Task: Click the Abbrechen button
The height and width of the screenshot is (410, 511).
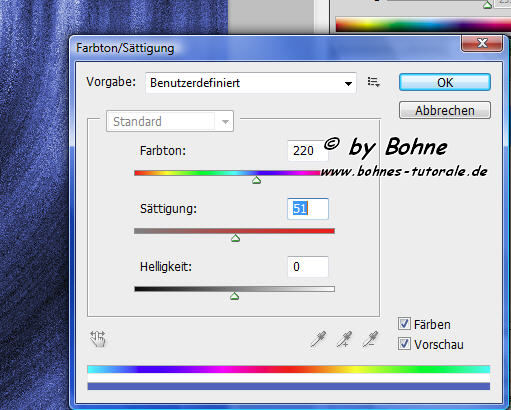Action: [445, 110]
